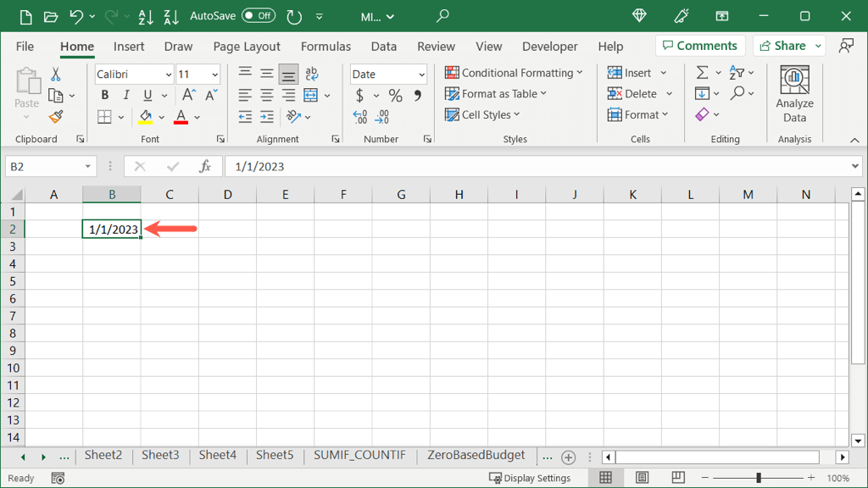Switch to the SUMIF_COUNTIF sheet tab
The image size is (868, 488).
coord(359,456)
